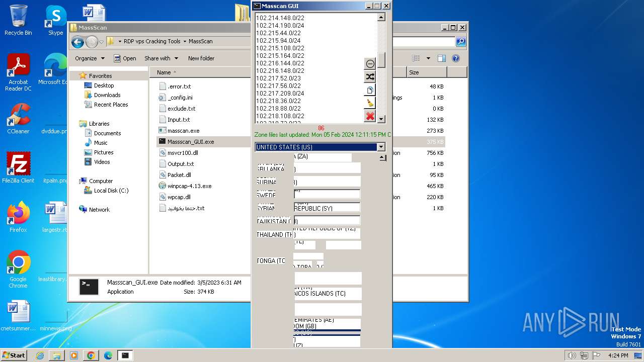This screenshot has width=644, height=362.
Task: Click the Start button
Action: pyautogui.click(x=14, y=355)
